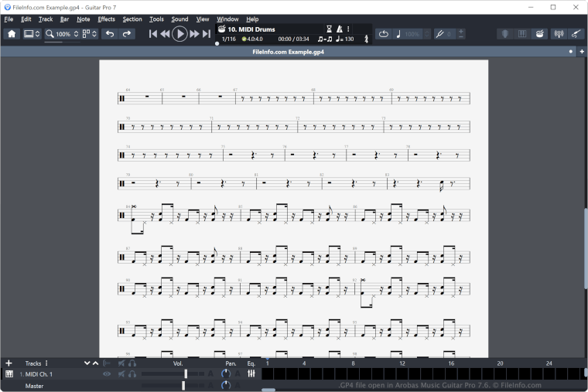588x392 pixels.
Task: Click the line-in guitar icon
Action: point(576,34)
